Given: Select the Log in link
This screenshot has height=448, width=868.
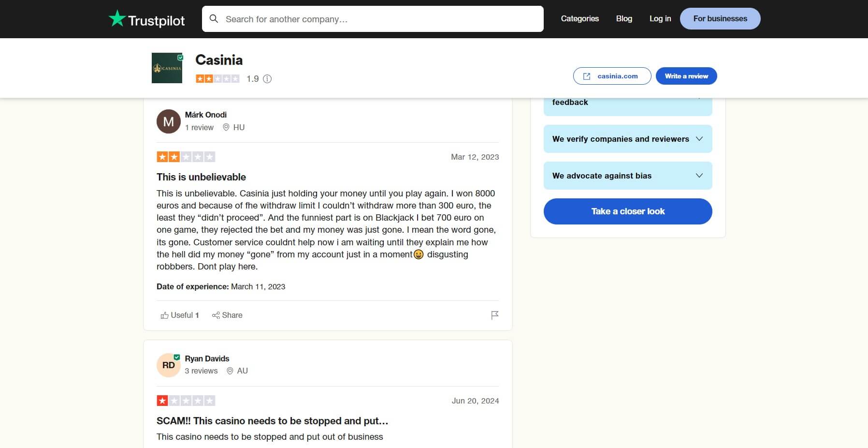Looking at the screenshot, I should pos(660,18).
